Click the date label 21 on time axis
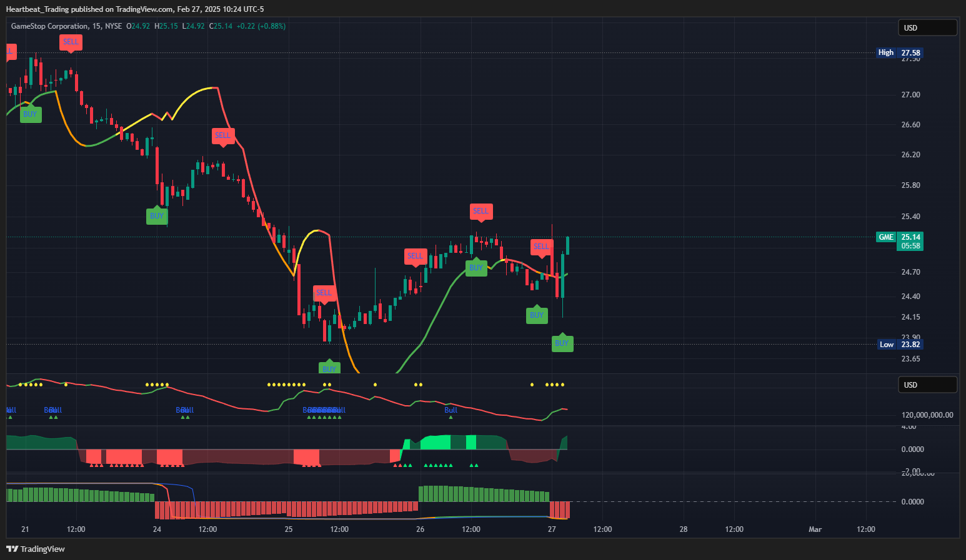The width and height of the screenshot is (966, 560). 25,529
